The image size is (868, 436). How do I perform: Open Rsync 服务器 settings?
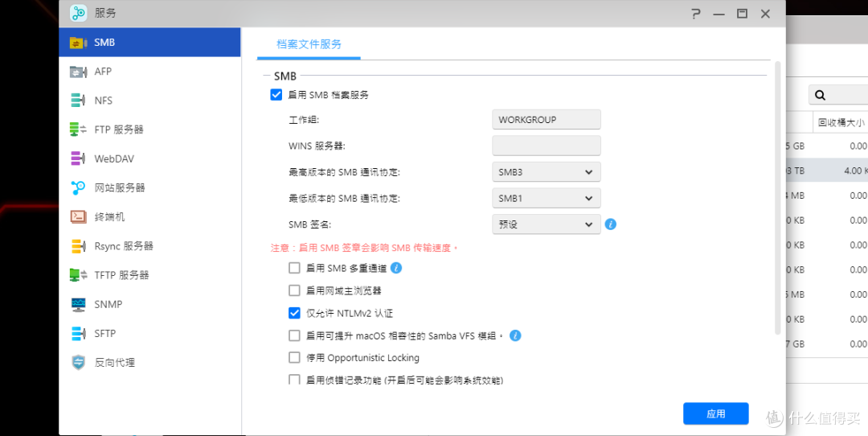[x=149, y=246]
